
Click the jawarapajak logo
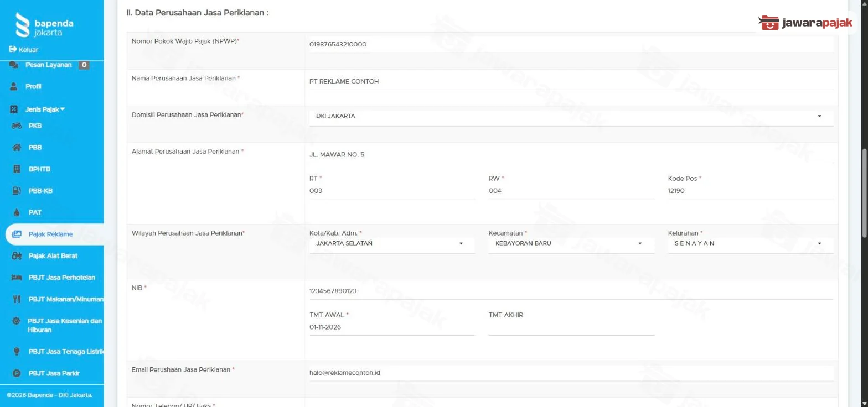(x=805, y=23)
